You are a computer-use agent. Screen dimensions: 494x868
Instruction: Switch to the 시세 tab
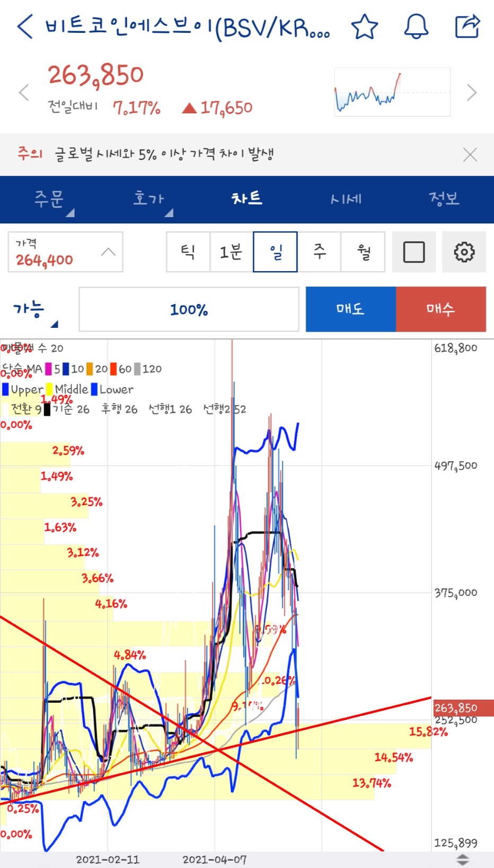point(346,199)
